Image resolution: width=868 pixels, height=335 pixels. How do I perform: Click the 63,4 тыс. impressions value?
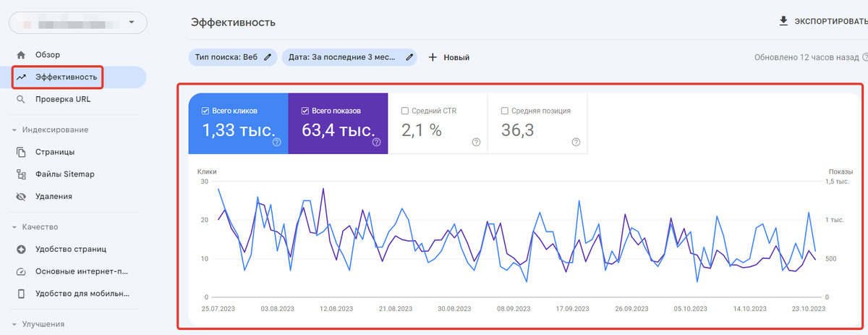click(x=338, y=130)
